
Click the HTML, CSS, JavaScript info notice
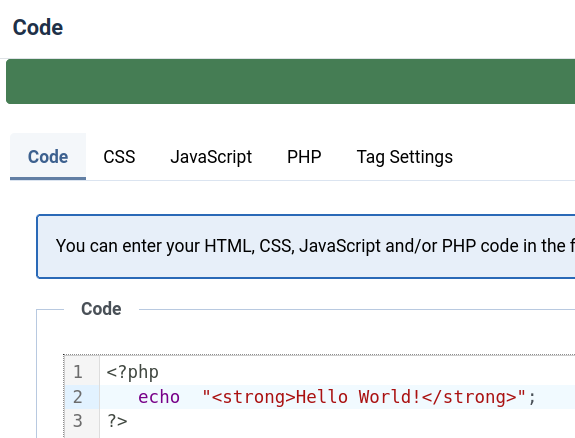pos(306,247)
